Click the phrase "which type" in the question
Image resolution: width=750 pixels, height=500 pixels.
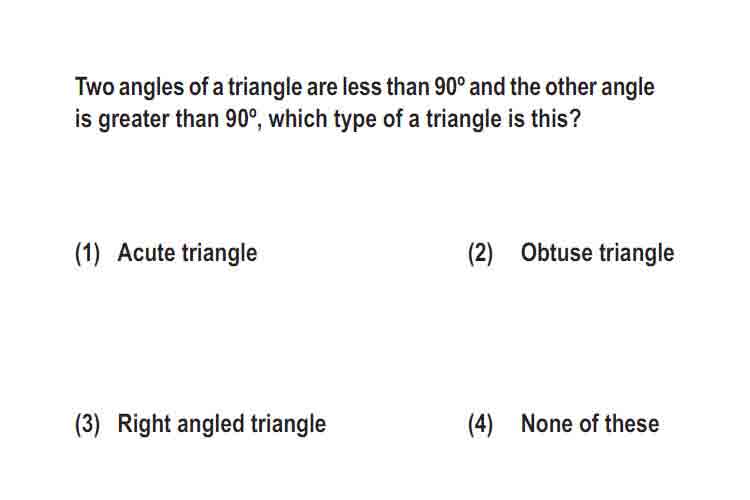pos(322,120)
